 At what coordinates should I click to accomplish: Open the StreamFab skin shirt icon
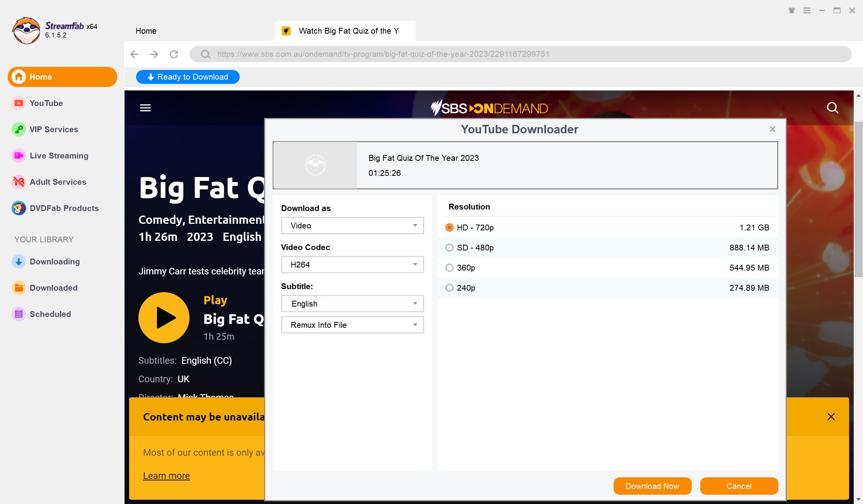click(791, 10)
